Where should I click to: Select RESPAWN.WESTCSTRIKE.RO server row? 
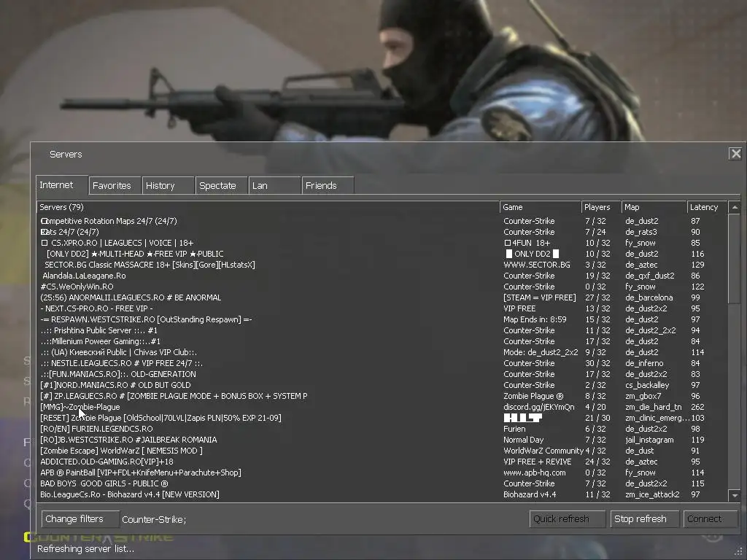[x=382, y=319]
